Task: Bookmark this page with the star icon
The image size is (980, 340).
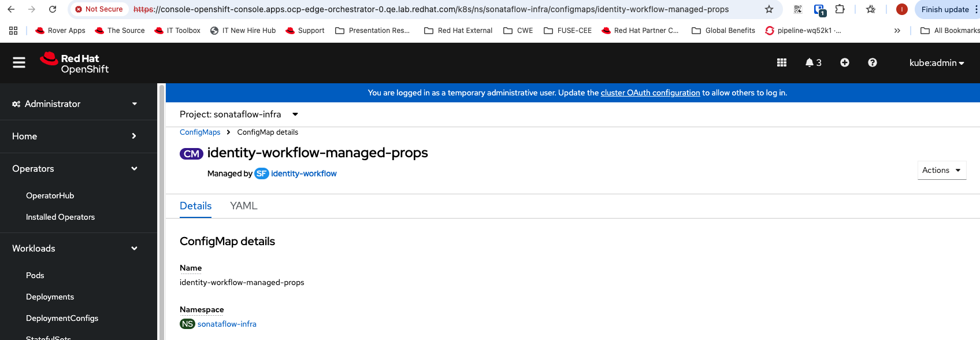Action: [769, 9]
